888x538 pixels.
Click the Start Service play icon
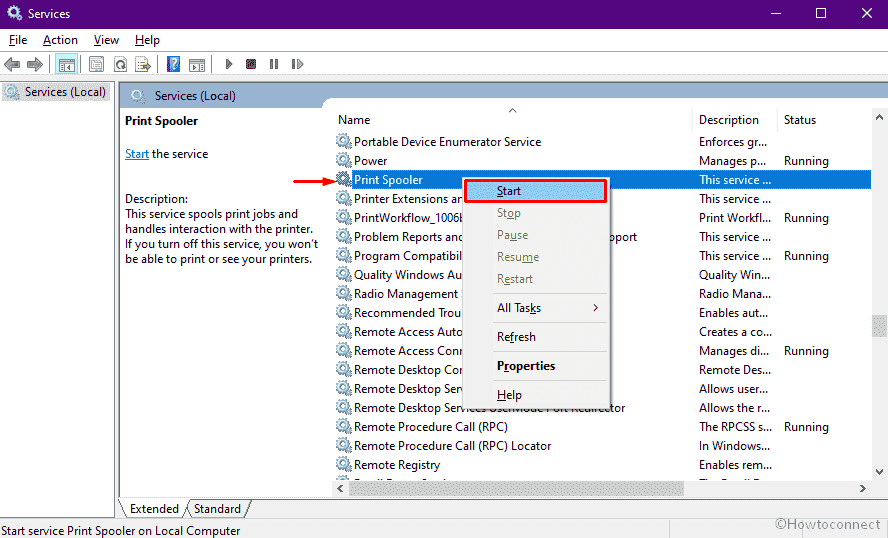pos(229,64)
